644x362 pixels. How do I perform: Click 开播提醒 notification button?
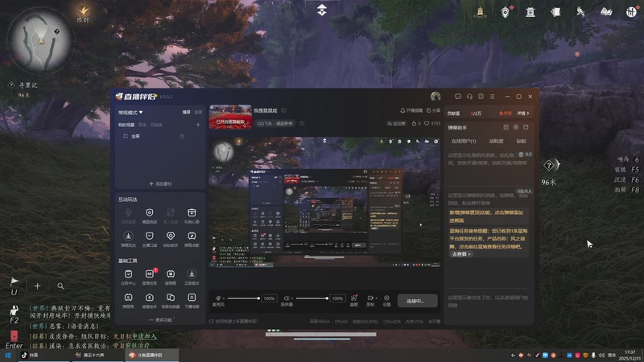(411, 110)
